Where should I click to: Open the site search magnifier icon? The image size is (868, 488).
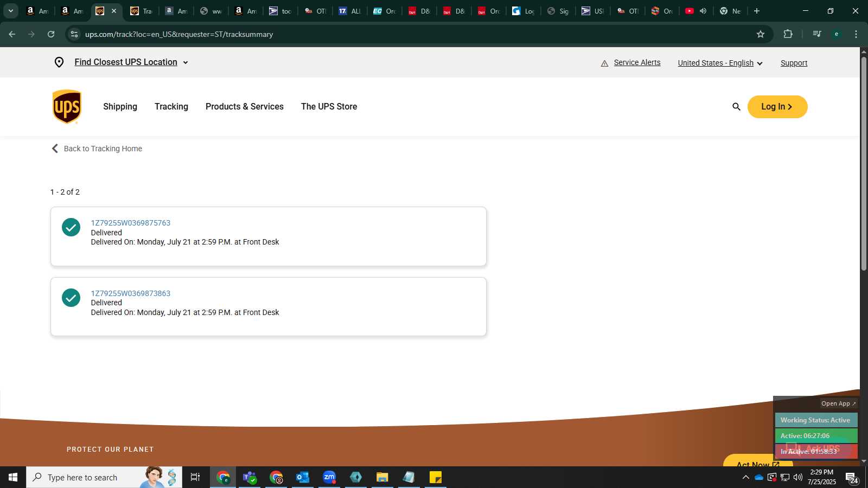point(736,107)
